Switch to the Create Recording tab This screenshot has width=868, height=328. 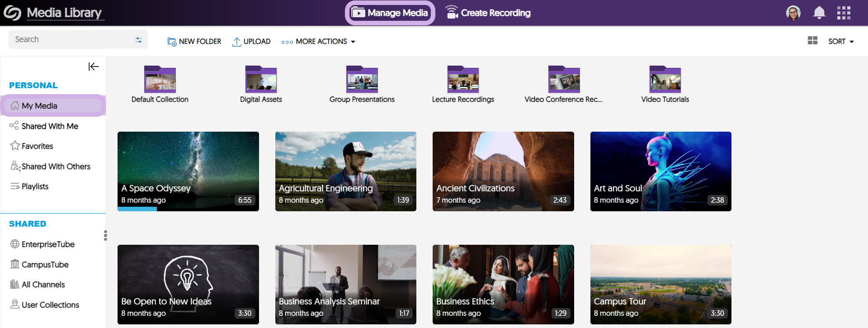pyautogui.click(x=488, y=13)
